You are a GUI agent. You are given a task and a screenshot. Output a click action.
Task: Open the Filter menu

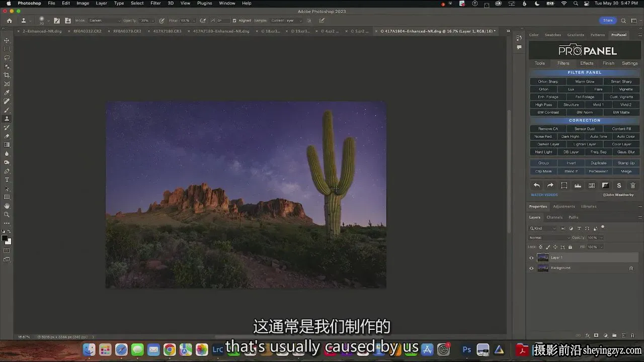(155, 3)
